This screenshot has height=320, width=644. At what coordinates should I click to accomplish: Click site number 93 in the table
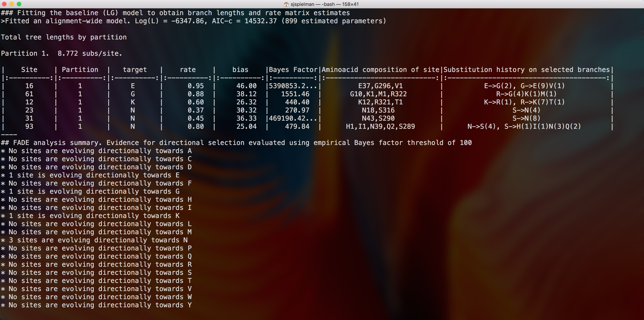[29, 126]
